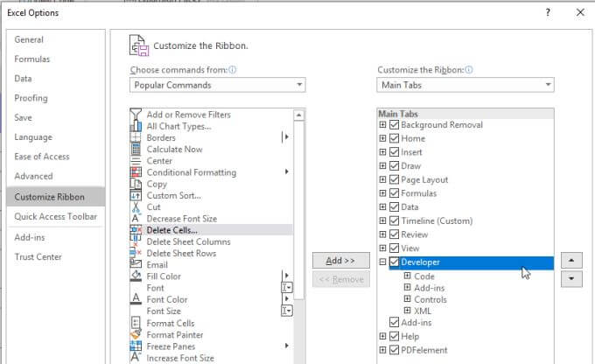
Task: Expand the Code group under Developer
Action: (x=407, y=276)
